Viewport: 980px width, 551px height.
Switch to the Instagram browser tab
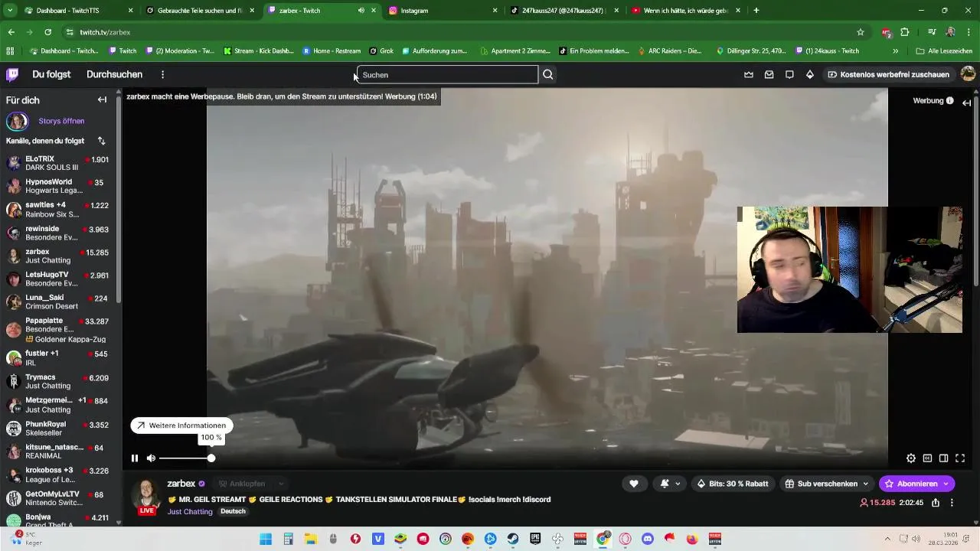[443, 11]
